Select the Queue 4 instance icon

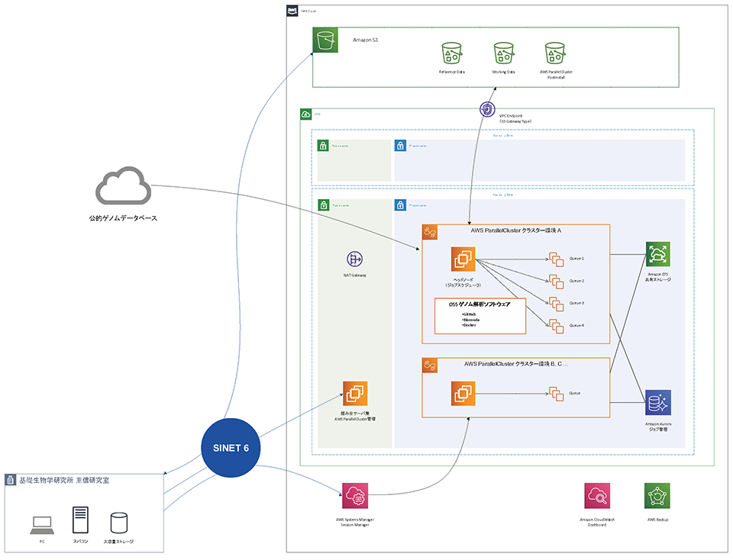coord(555,326)
